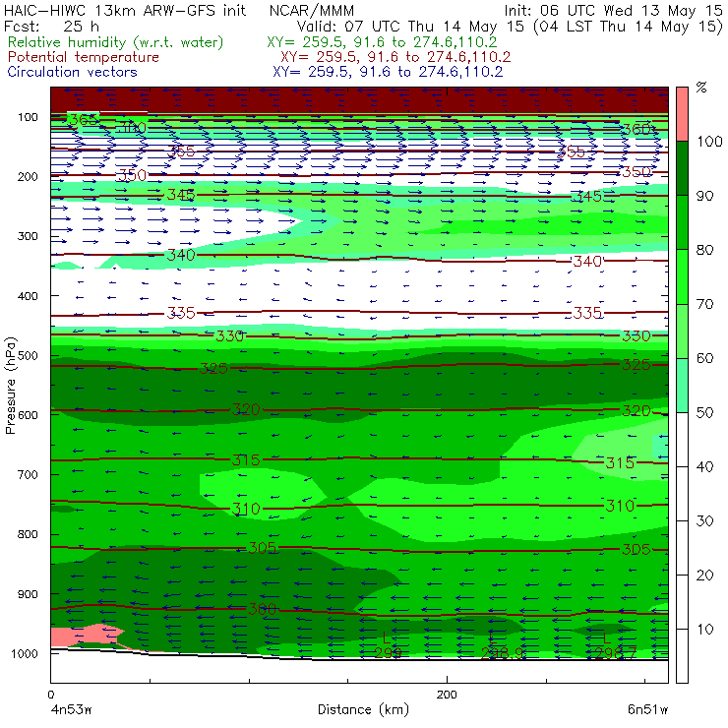The height and width of the screenshot is (728, 728).
Task: Click the 'Distance (km)' axis title
Action: click(x=363, y=709)
